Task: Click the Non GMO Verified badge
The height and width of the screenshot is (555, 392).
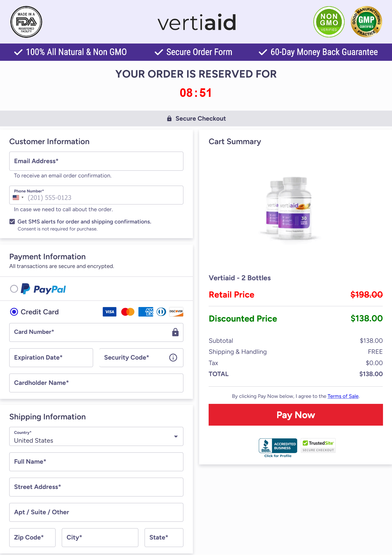Action: click(x=329, y=22)
